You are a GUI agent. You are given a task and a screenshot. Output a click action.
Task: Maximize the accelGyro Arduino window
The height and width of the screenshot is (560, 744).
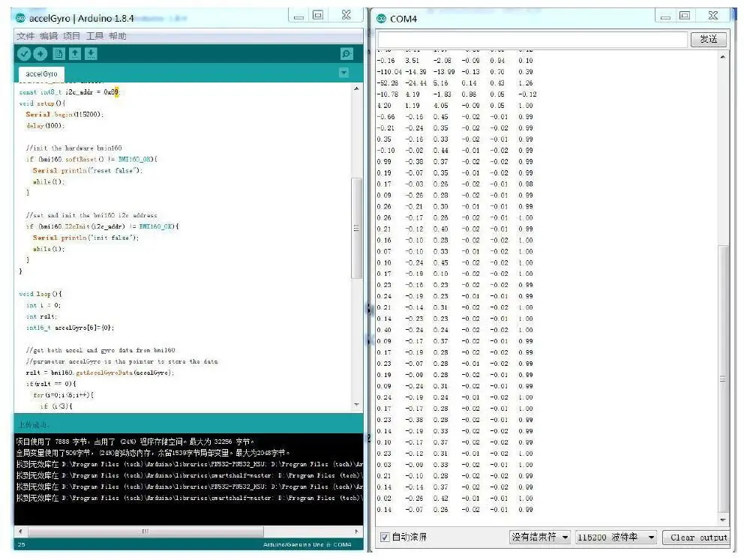pyautogui.click(x=318, y=16)
